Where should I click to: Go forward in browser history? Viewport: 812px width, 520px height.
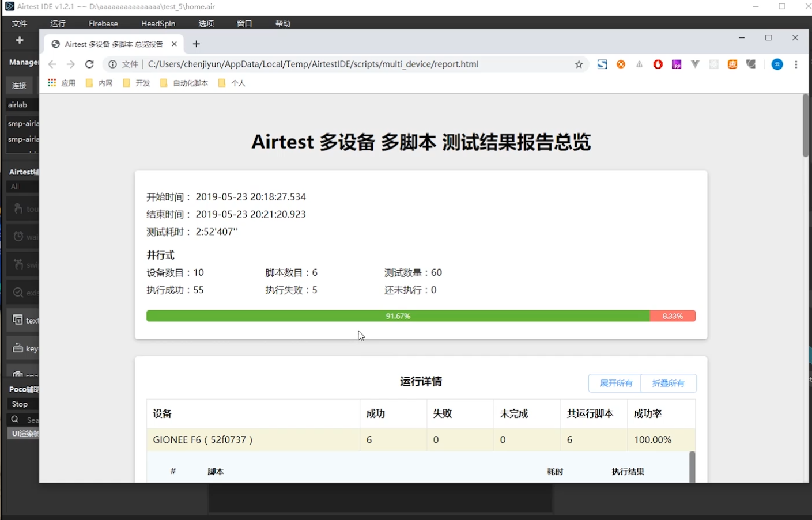(x=71, y=64)
